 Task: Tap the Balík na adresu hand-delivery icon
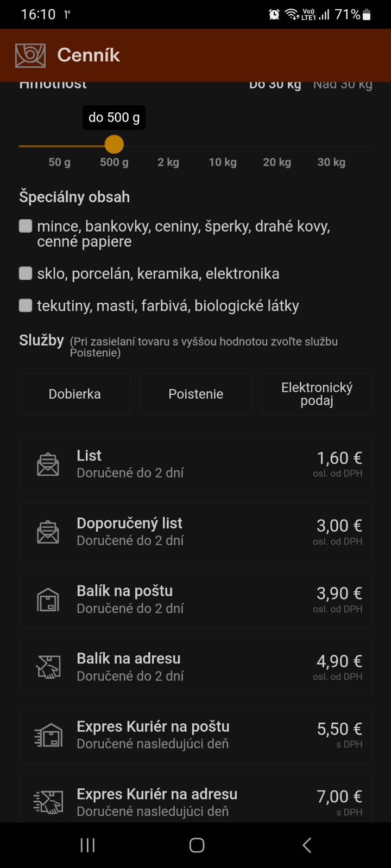pyautogui.click(x=48, y=667)
